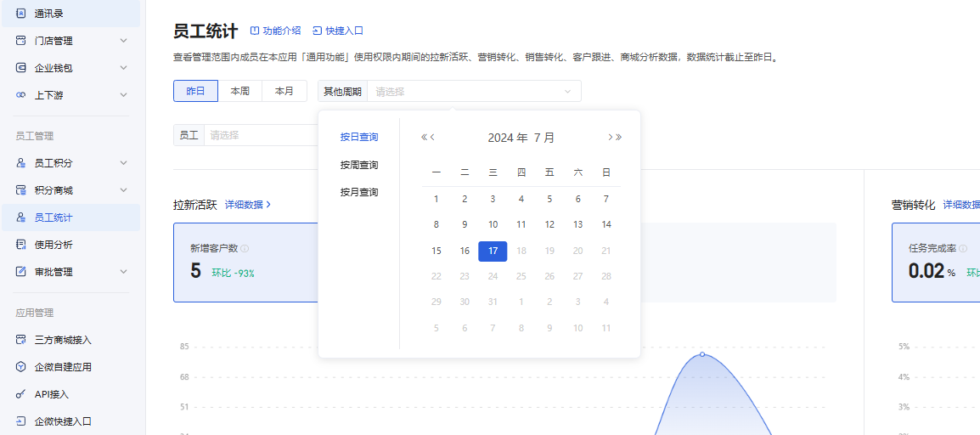The image size is (980, 435).
Task: Open 营销转化 详细数据 link
Action: [x=961, y=205]
